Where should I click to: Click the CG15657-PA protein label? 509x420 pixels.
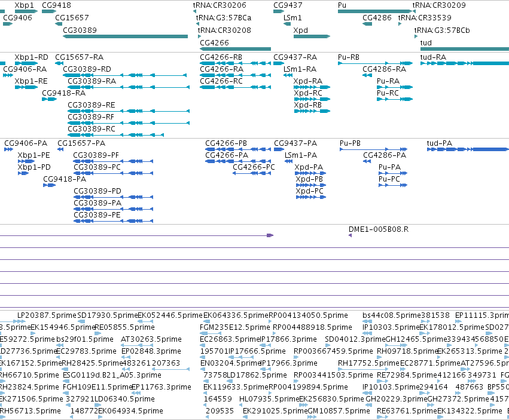(x=81, y=143)
